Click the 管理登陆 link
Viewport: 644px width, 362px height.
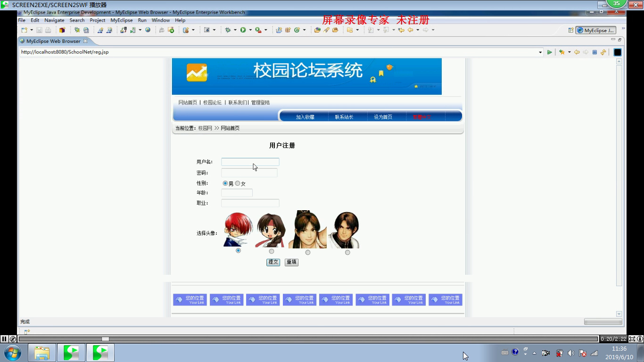point(260,102)
